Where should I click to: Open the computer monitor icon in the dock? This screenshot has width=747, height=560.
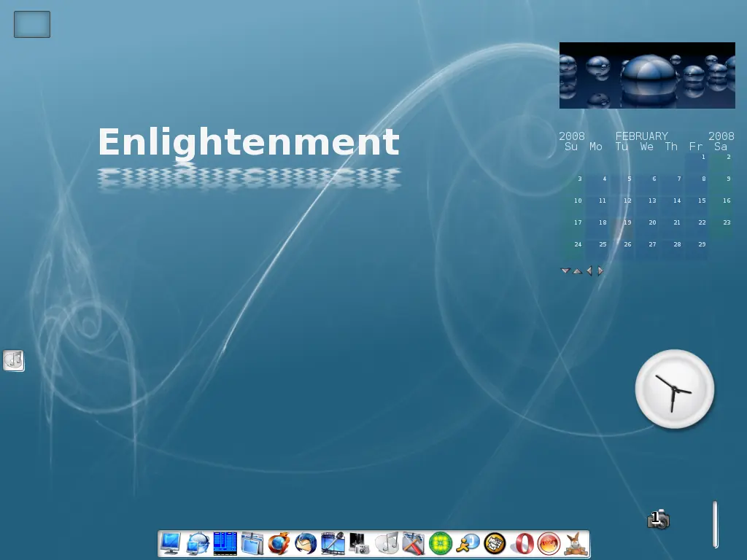tap(170, 543)
